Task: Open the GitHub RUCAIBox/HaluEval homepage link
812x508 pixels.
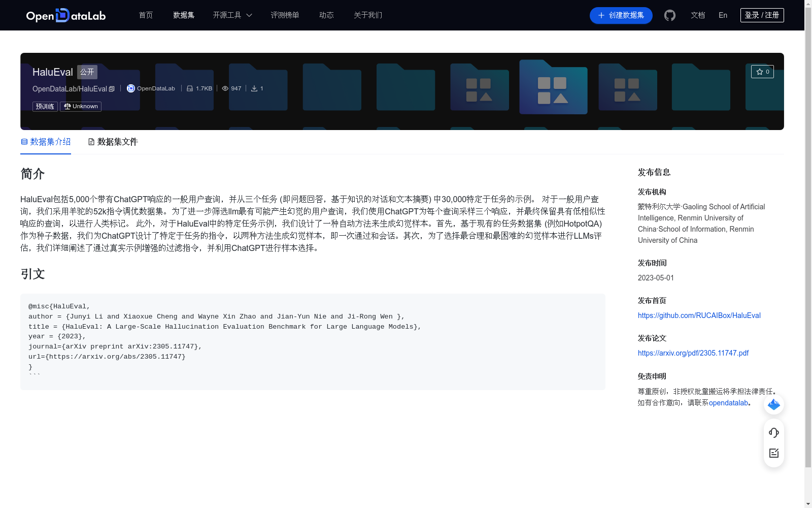Action: pyautogui.click(x=699, y=315)
